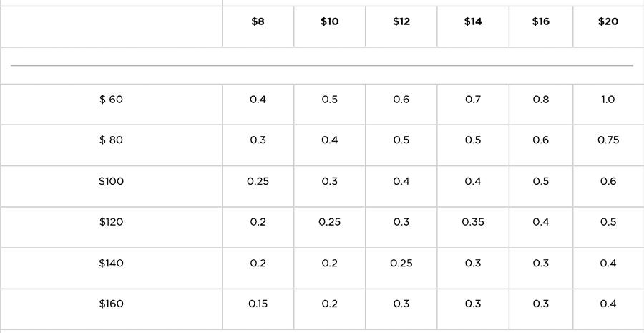Click the $ 60 row label
The width and height of the screenshot is (644, 333).
(x=111, y=100)
